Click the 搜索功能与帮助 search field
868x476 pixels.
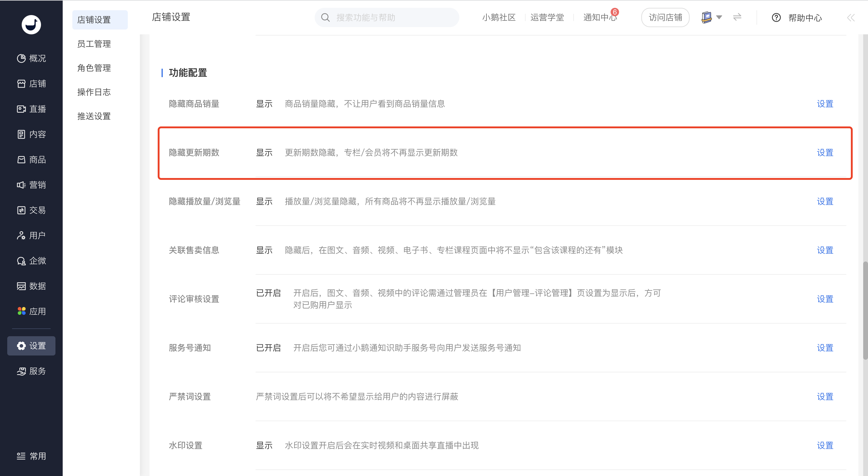click(x=386, y=17)
